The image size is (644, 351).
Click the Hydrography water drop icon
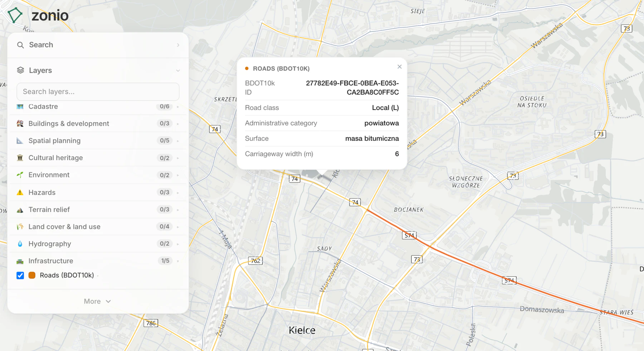coord(20,244)
